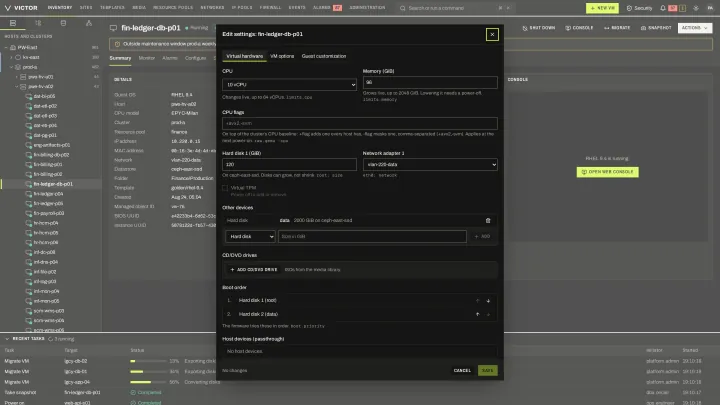Select the dat-bi-p05 VM in the tree
This screenshot has width=720, height=405.
pyautogui.click(x=44, y=96)
